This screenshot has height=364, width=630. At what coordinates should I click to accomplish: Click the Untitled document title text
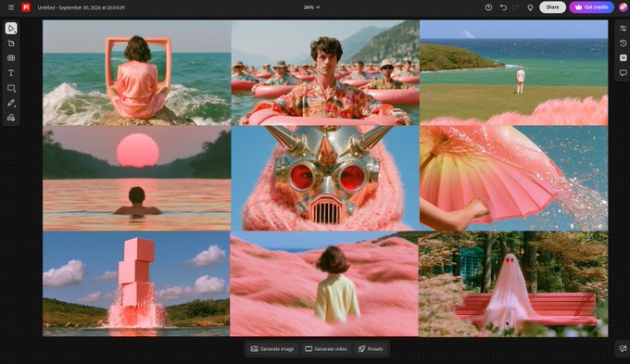pyautogui.click(x=81, y=7)
